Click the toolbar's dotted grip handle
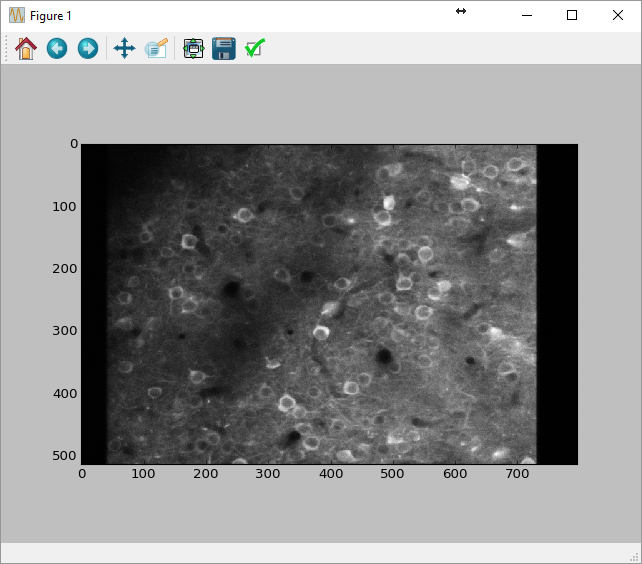642x564 pixels. click(x=6, y=48)
